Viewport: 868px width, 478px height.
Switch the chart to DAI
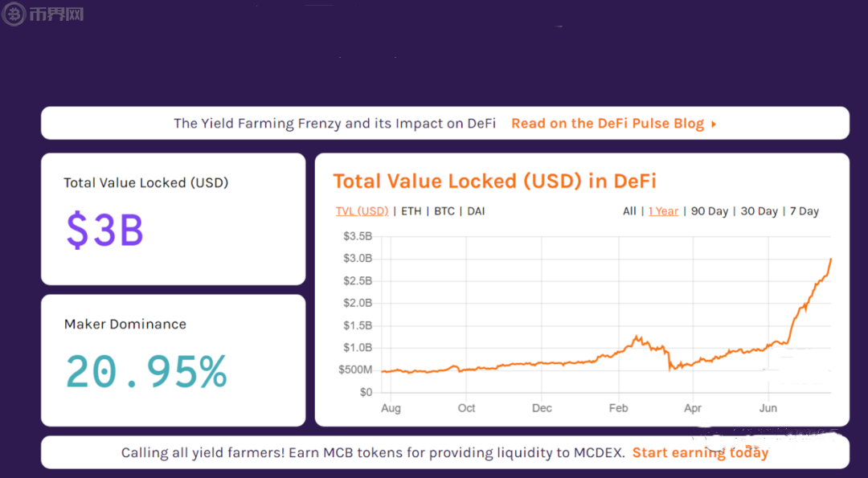pos(476,211)
